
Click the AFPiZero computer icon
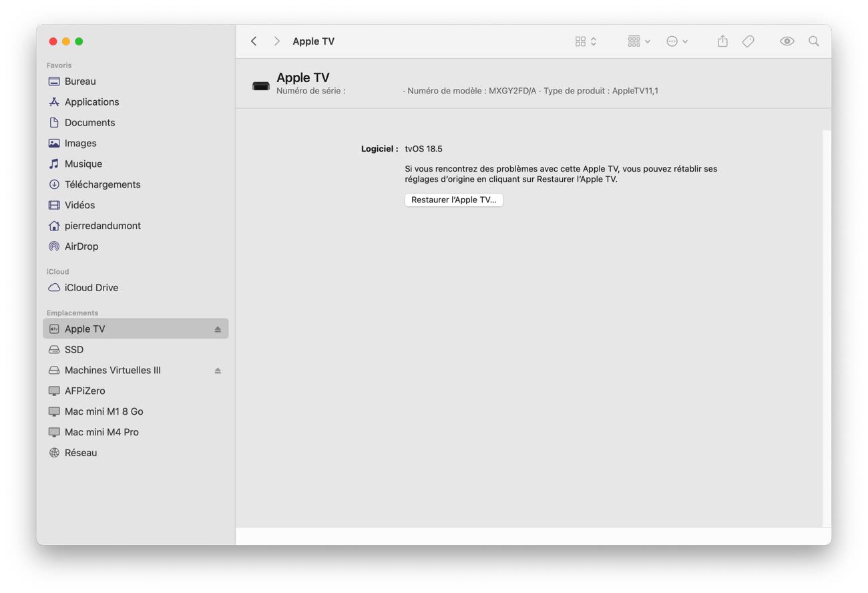(54, 391)
